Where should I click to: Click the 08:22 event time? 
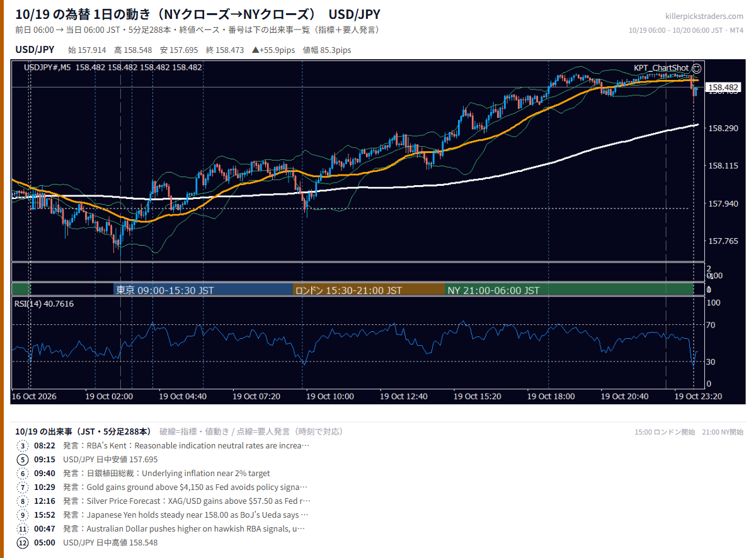[45, 446]
